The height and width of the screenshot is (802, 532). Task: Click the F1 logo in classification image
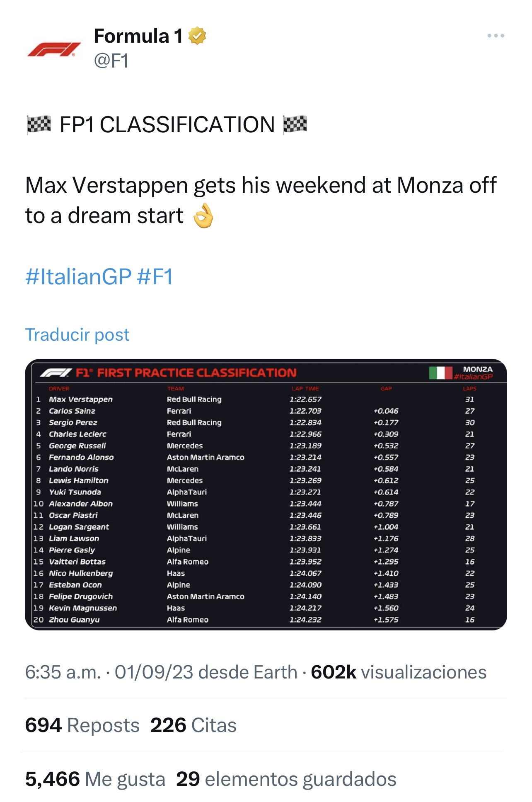tap(56, 373)
